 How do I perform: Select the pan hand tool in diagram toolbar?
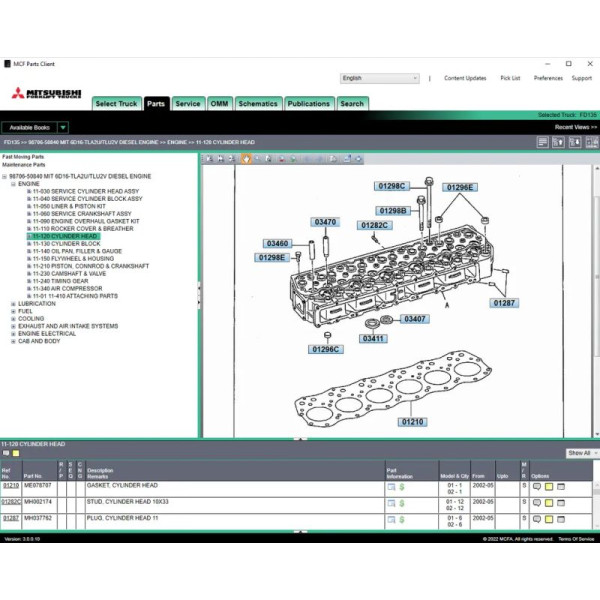pos(246,158)
